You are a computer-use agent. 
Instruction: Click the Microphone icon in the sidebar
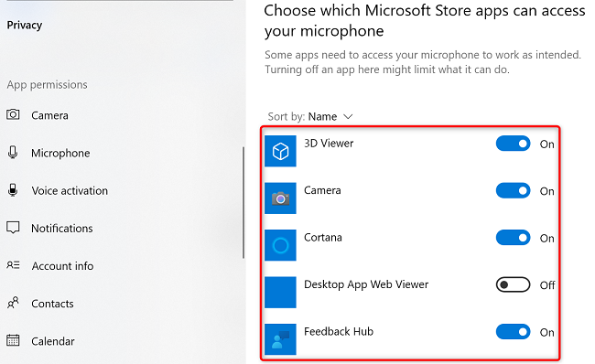click(13, 153)
